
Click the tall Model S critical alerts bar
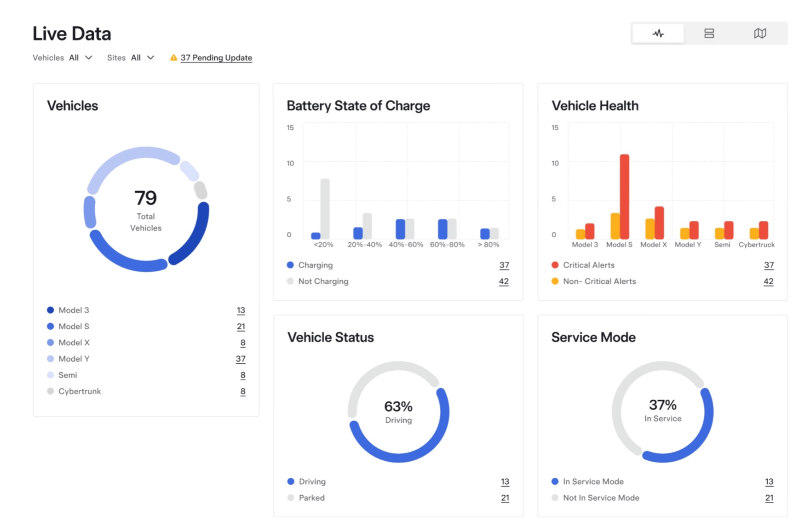click(625, 197)
